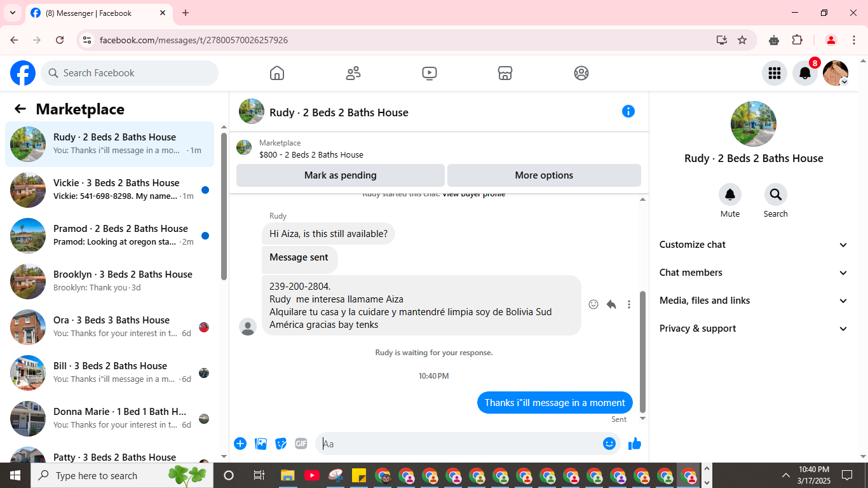Open the taskbar clock showing 10:40 PM
The height and width of the screenshot is (488, 868).
[x=814, y=475]
